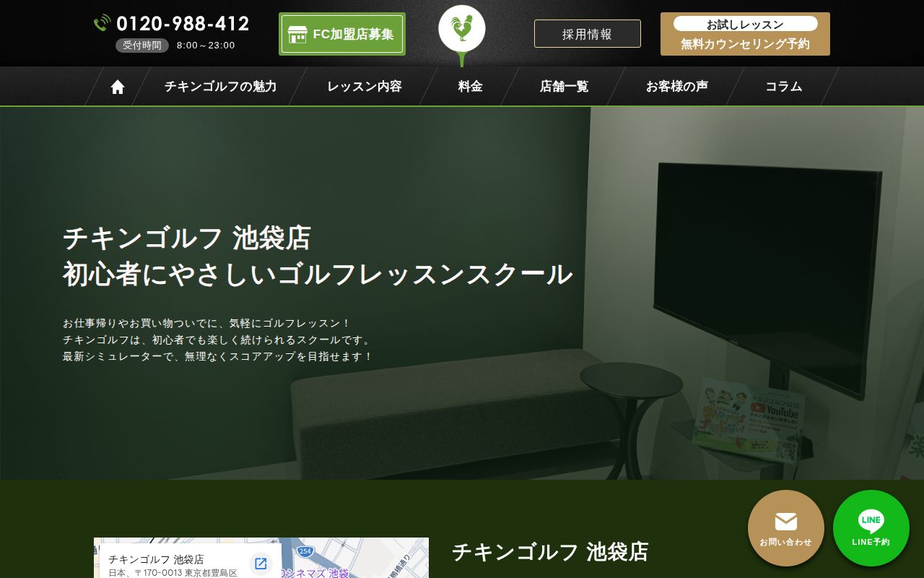Open the map external link icon
This screenshot has height=578, width=924.
pyautogui.click(x=261, y=564)
